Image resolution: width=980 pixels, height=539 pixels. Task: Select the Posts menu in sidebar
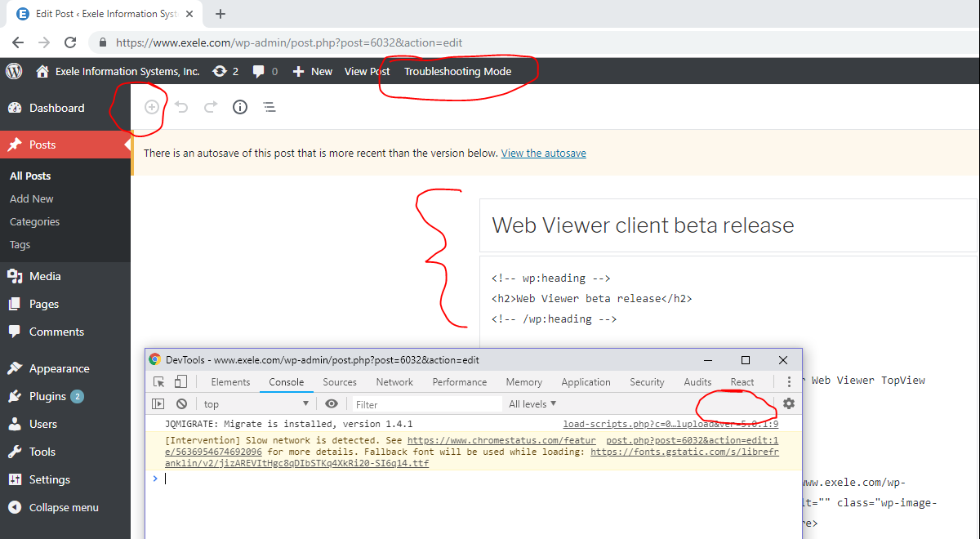click(x=65, y=145)
